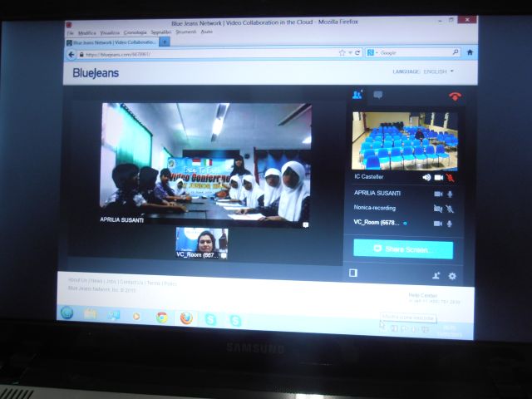Screen dimensions: 532x399
Task: Toggle IC Casteller's muted microphone
Action: coord(451,178)
